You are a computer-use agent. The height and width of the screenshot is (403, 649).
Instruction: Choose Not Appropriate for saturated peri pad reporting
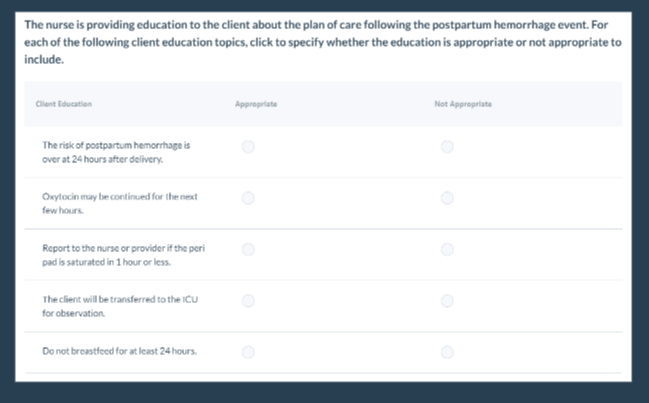coord(447,249)
